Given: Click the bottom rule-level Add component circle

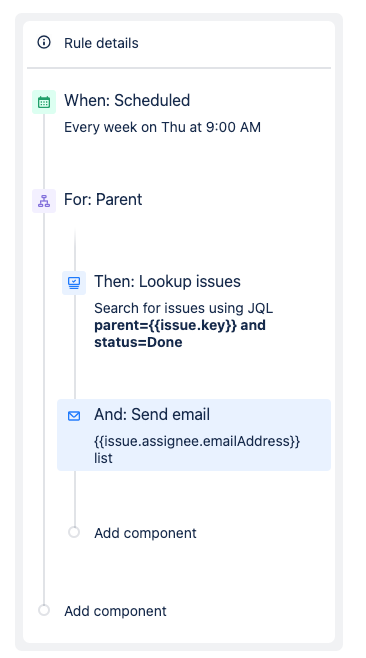Looking at the screenshot, I should coord(44,610).
